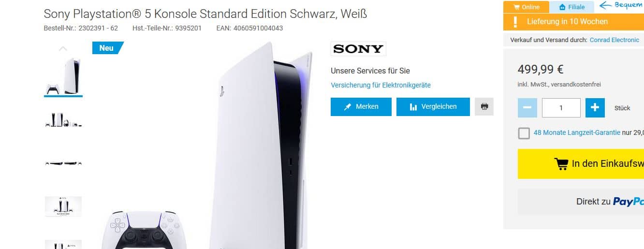Click the store icon in Filiale tab
The image size is (644, 249).
point(562,7)
